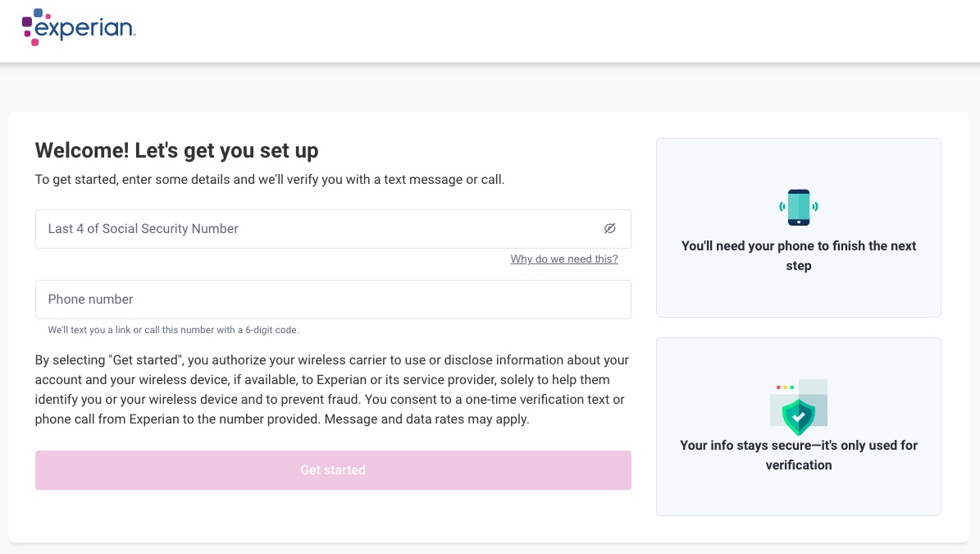Screen dimensions: 980x554
Task: Click the Experian logo
Action: pyautogui.click(x=78, y=27)
